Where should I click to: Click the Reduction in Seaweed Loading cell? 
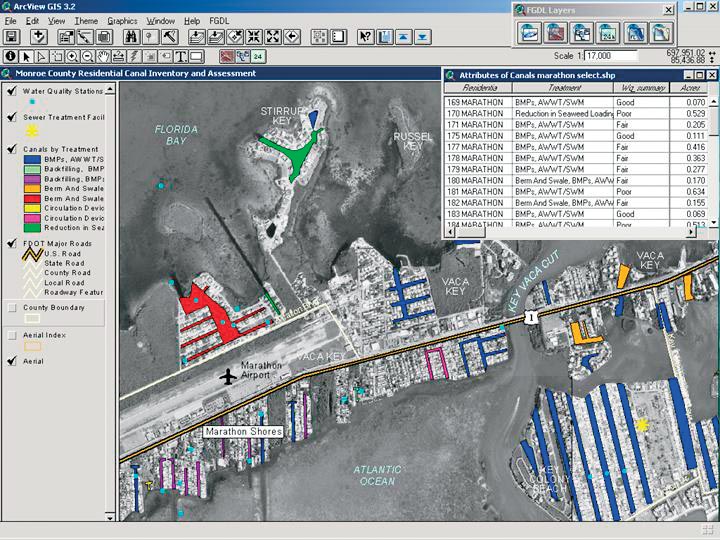(563, 113)
